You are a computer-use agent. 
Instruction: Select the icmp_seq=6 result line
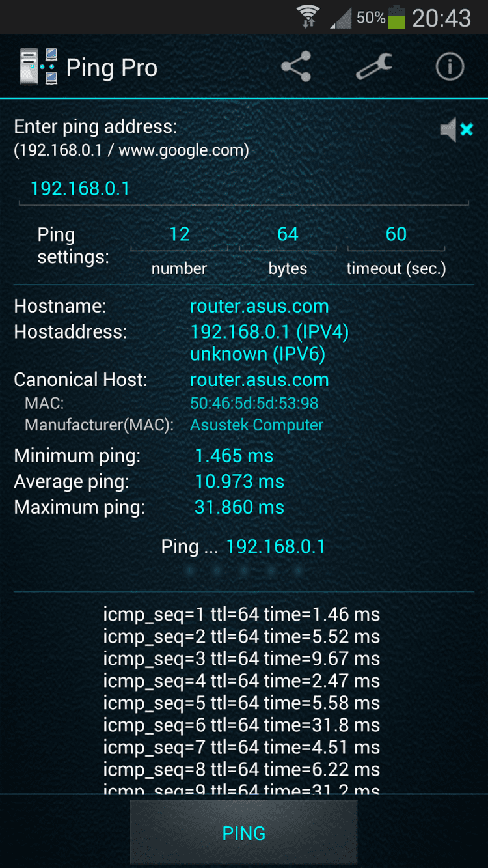pos(241,725)
